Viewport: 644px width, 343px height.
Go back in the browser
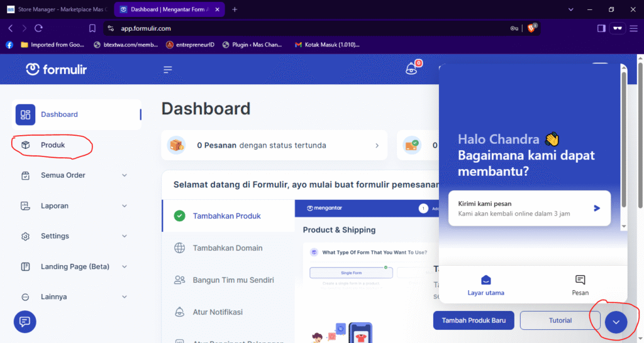11,28
